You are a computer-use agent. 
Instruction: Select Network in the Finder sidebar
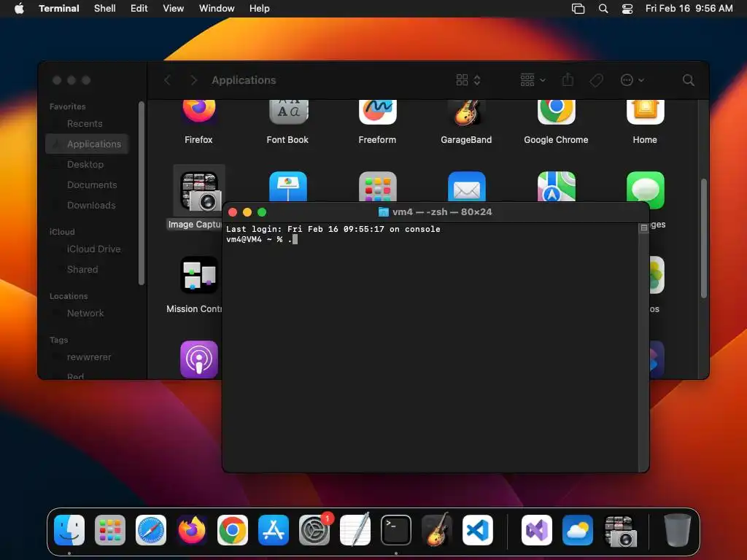[85, 314]
